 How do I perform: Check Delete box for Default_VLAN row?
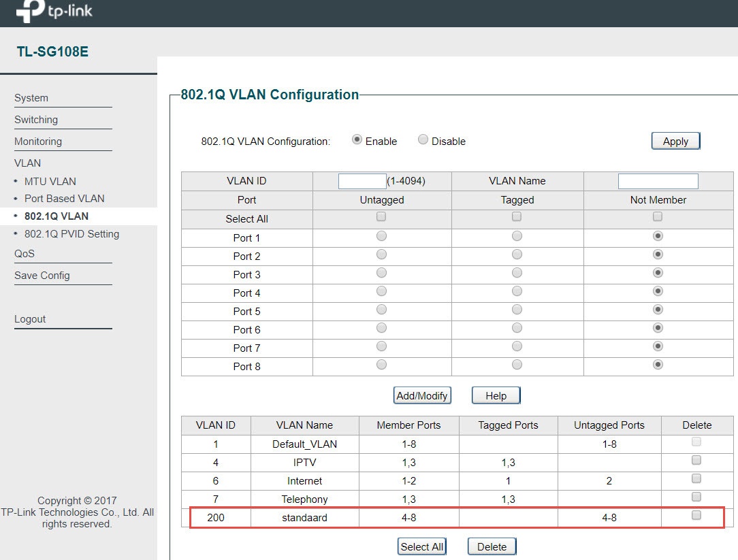(696, 442)
